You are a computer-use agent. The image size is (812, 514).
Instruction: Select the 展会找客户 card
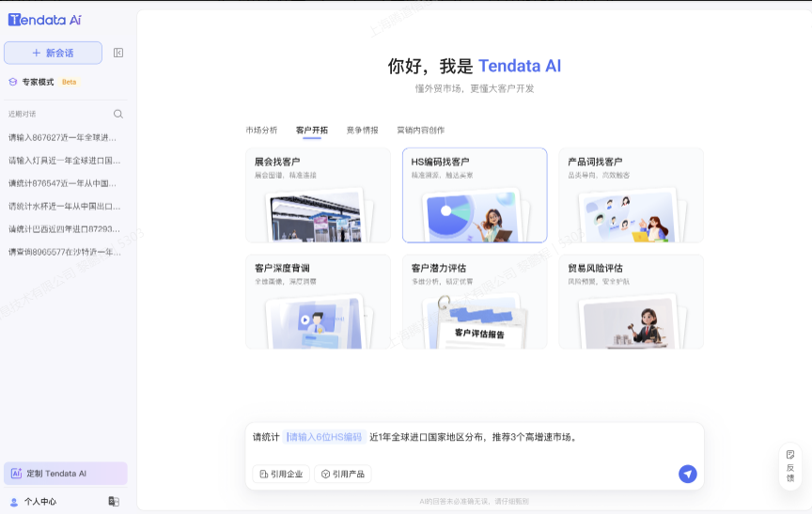[x=318, y=195]
